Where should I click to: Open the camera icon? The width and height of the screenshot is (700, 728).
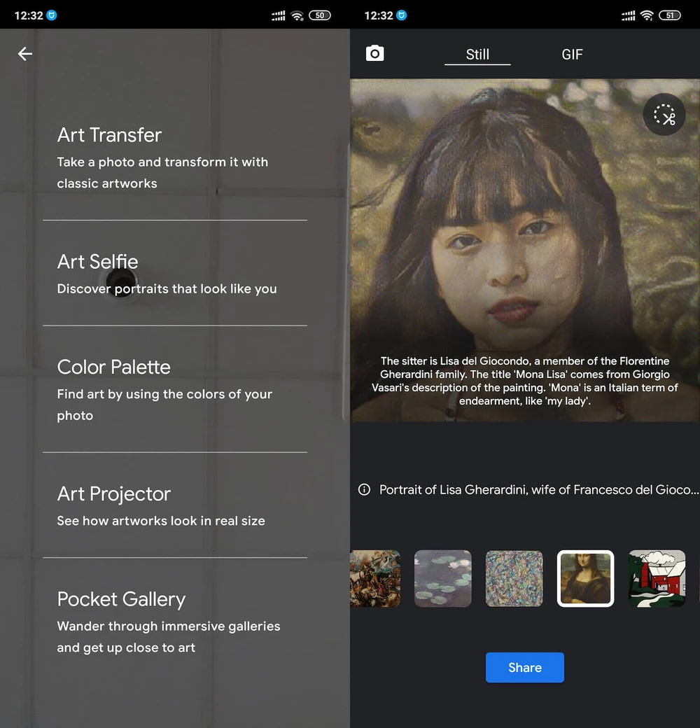click(375, 54)
